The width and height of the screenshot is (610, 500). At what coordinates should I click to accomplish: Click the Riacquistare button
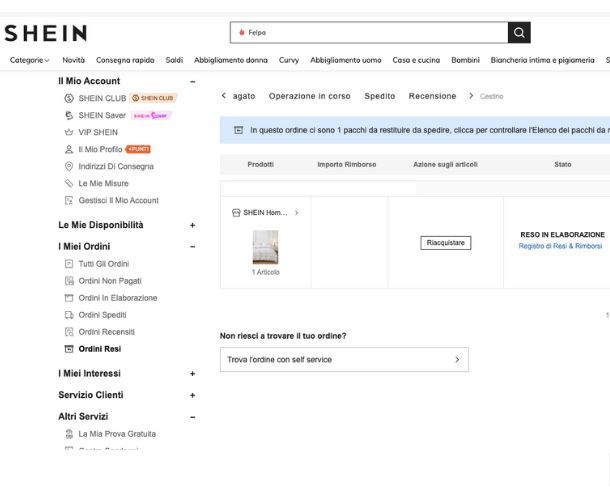coord(445,243)
